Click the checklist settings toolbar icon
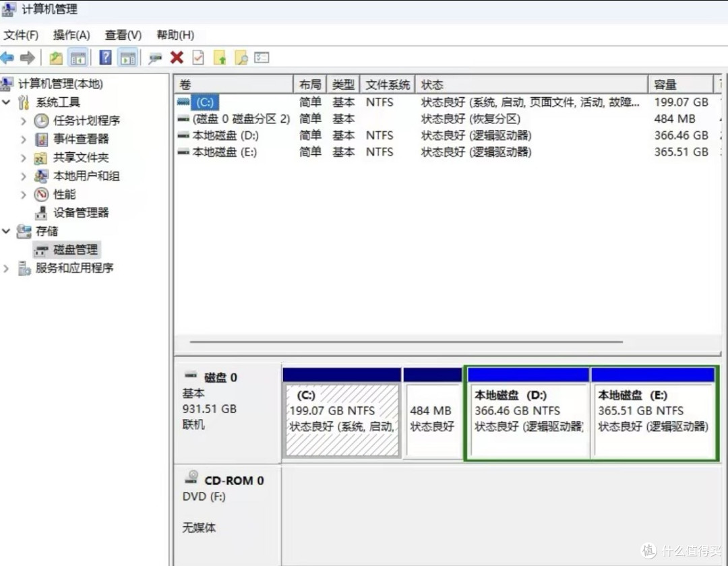This screenshot has width=728, height=566. (262, 57)
